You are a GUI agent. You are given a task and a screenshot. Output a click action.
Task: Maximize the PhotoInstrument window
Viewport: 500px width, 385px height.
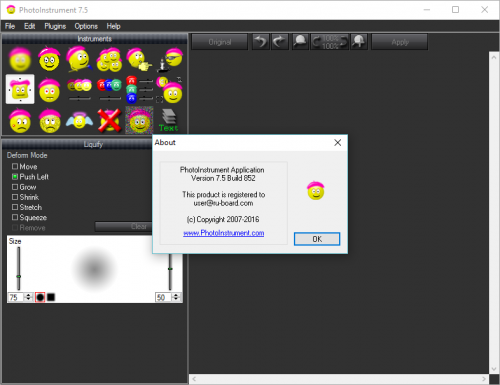(455, 10)
